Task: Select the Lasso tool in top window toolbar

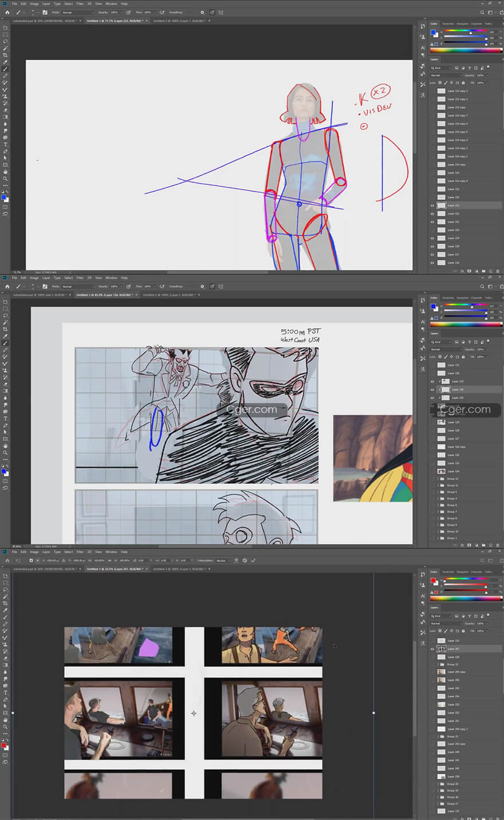Action: tap(5, 41)
